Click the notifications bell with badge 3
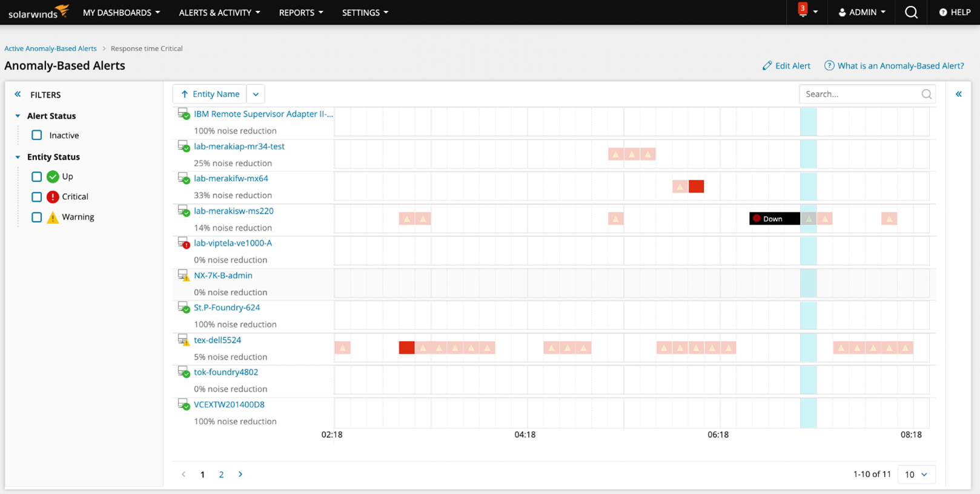 (x=803, y=12)
